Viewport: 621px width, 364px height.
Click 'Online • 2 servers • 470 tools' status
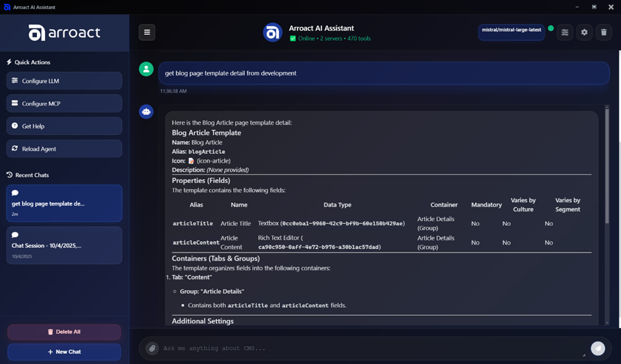[x=334, y=38]
